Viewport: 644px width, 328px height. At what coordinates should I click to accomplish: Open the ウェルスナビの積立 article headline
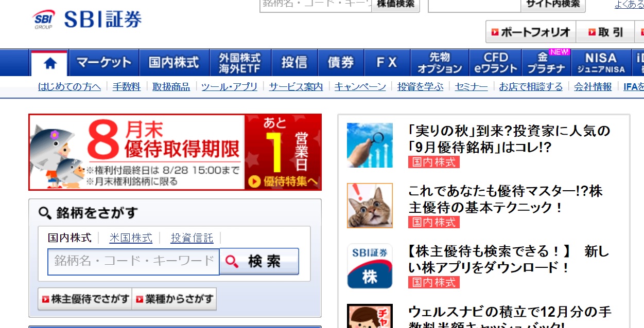point(510,316)
